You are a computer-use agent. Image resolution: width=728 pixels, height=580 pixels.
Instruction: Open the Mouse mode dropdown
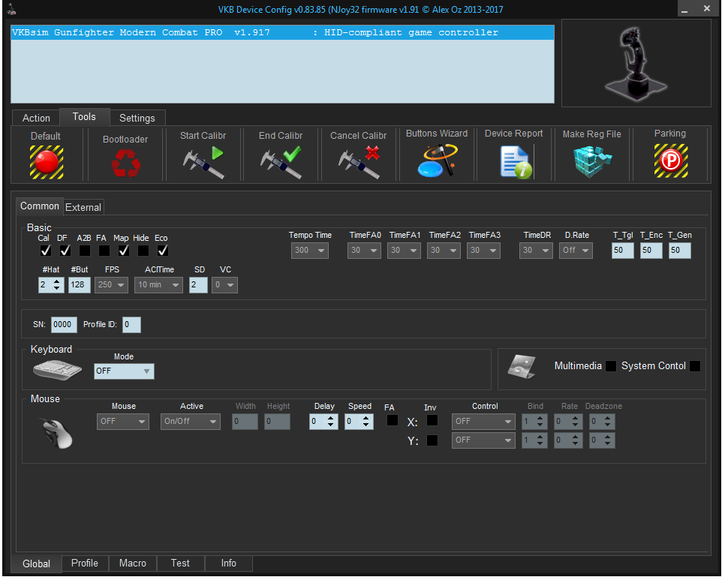coord(123,422)
